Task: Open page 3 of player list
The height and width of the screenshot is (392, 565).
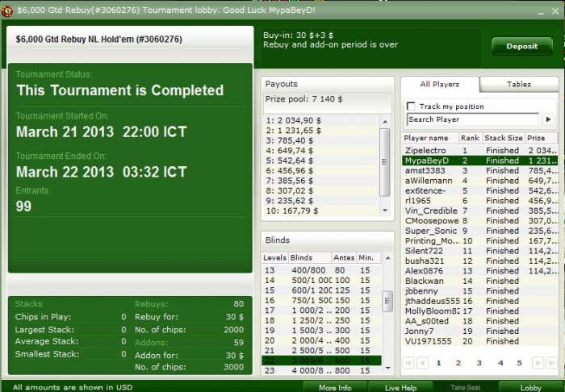Action: click(x=479, y=363)
